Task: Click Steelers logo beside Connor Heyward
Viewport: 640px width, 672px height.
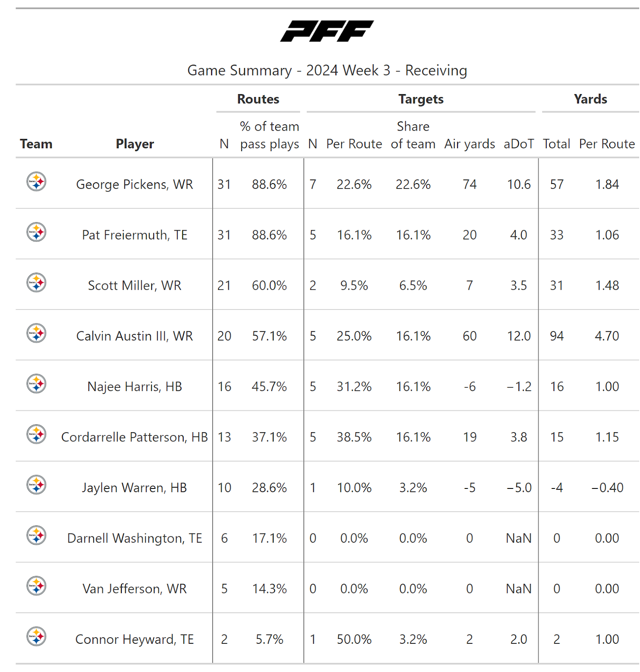Action: point(37,637)
